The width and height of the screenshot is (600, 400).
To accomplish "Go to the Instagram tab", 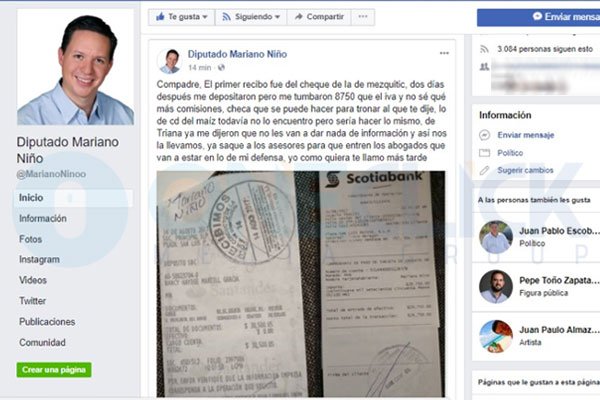I will [x=39, y=260].
